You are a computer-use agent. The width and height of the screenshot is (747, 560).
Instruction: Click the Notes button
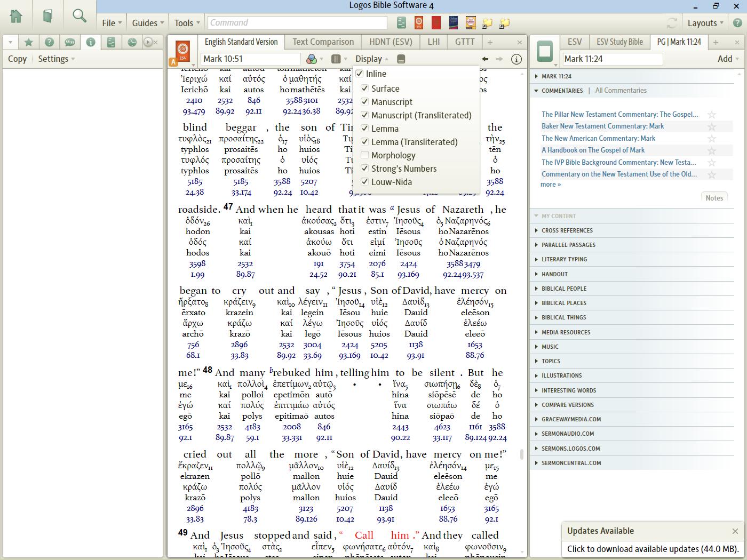point(714,198)
